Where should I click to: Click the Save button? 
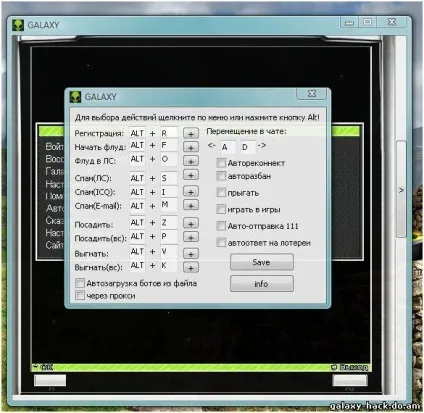(x=262, y=262)
